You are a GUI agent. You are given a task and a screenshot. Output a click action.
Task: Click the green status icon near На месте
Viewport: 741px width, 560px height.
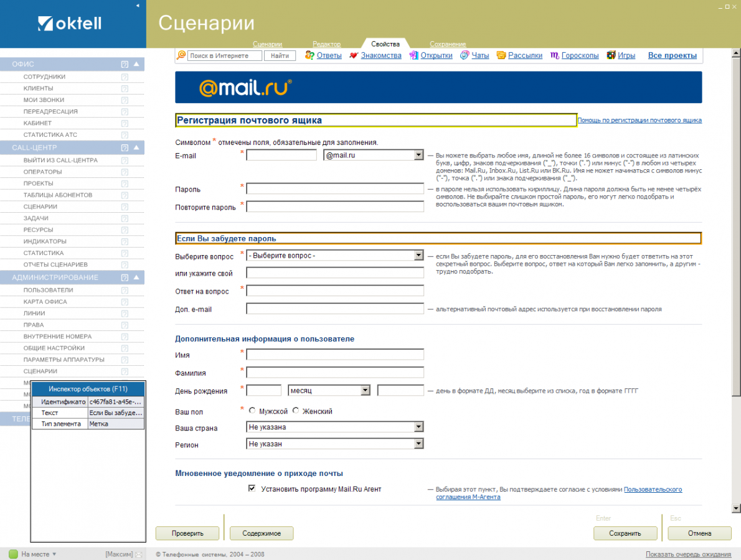coord(13,554)
